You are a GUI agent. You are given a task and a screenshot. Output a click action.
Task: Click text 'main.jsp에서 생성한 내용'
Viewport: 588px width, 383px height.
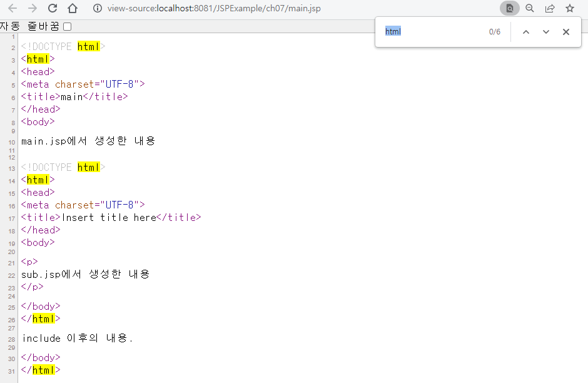click(x=88, y=141)
